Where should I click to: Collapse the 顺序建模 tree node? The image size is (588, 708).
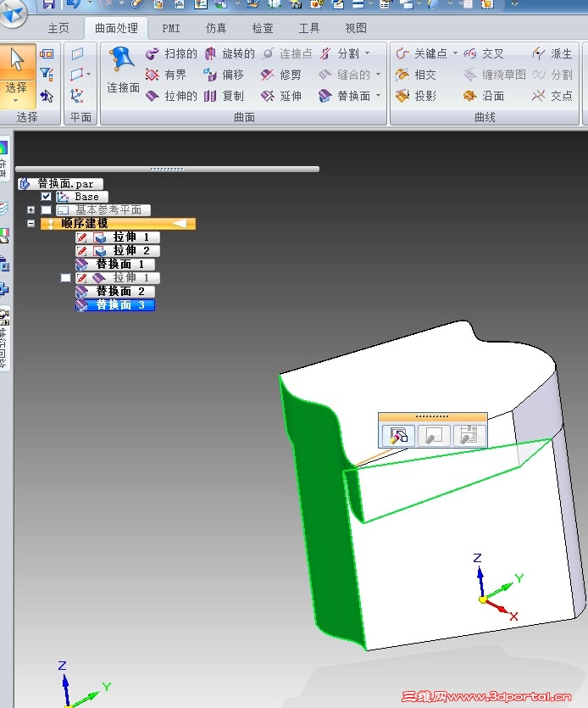[31, 224]
